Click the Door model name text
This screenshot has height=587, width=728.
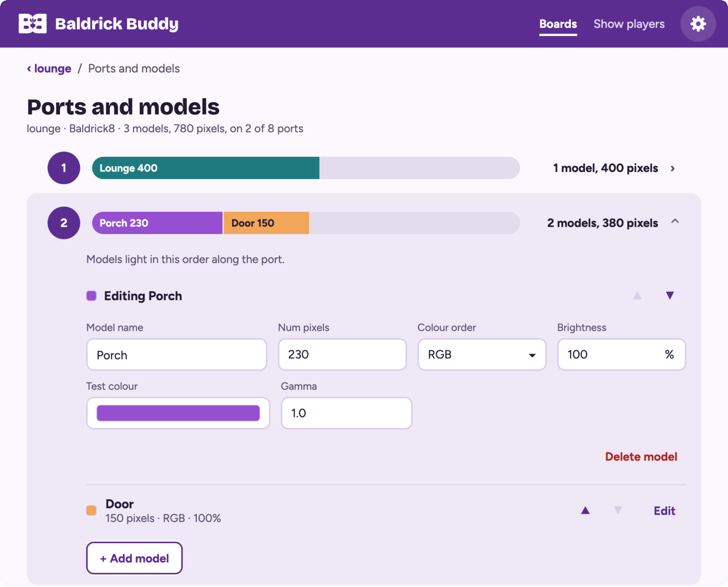[120, 504]
